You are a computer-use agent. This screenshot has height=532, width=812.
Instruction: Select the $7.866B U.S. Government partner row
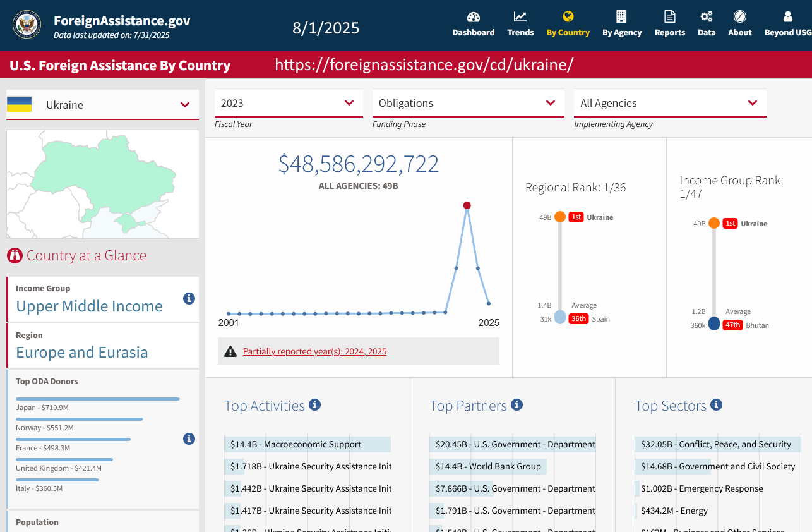click(x=513, y=488)
